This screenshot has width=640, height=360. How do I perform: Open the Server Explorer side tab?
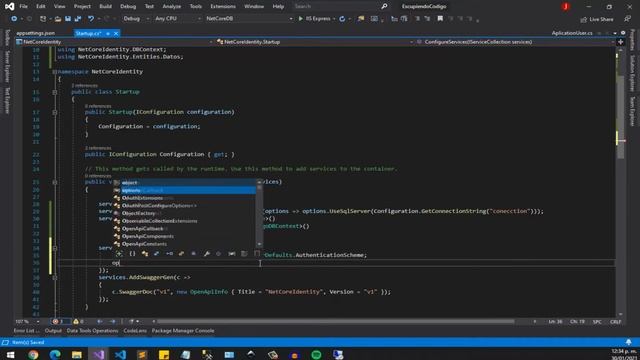click(7, 67)
